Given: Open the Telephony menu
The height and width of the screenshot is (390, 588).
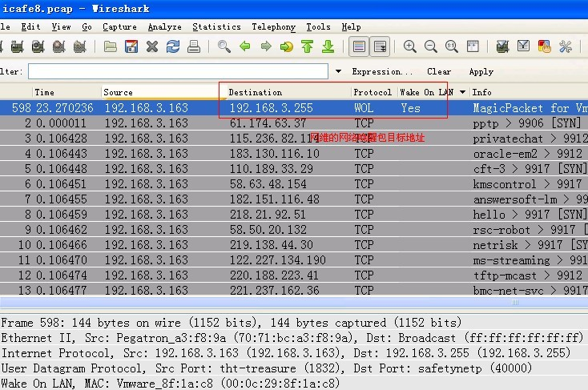Looking at the screenshot, I should (274, 27).
